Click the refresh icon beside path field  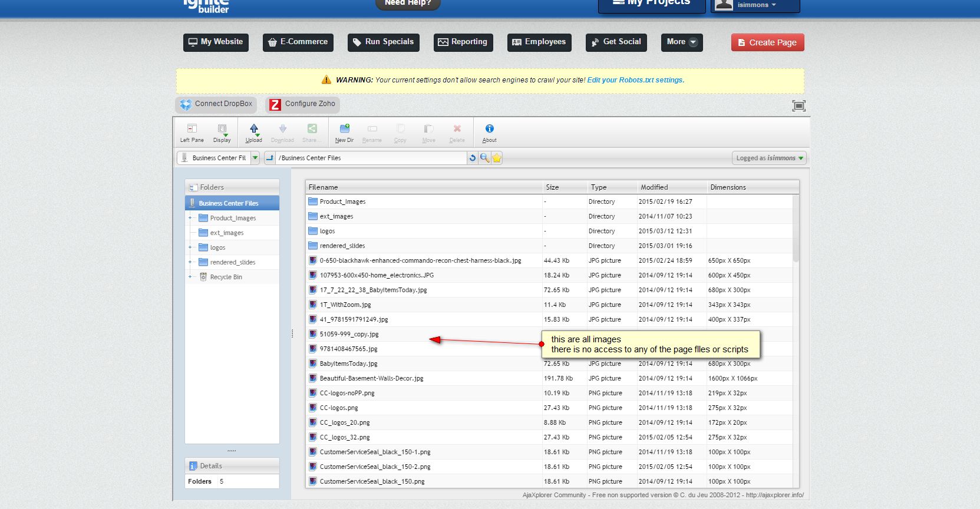pos(472,158)
